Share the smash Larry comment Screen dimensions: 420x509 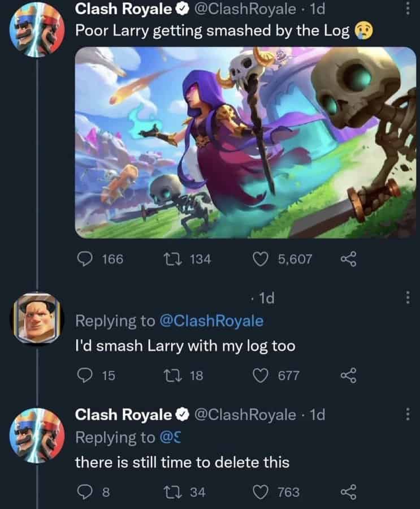tap(350, 376)
